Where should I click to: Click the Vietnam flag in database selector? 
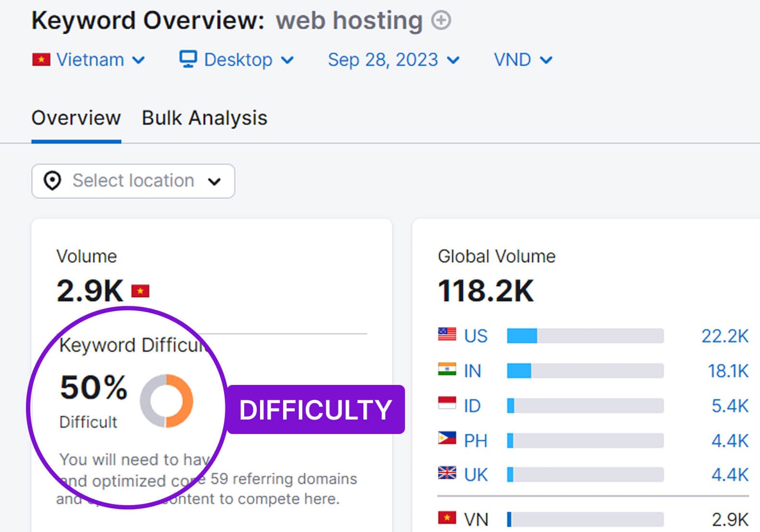[41, 60]
